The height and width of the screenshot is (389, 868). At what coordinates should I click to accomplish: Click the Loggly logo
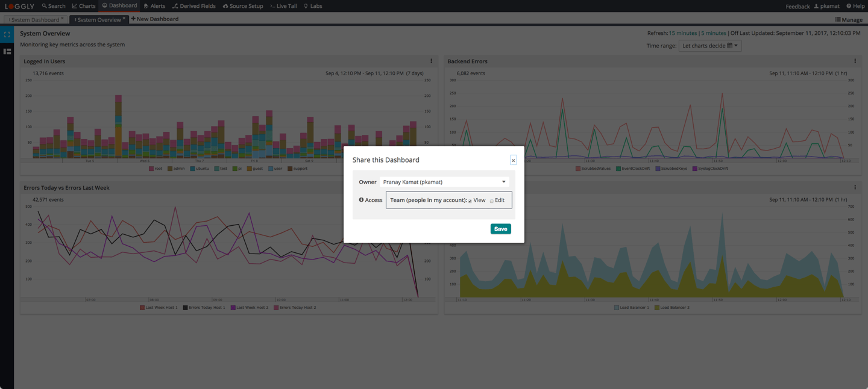coord(20,6)
